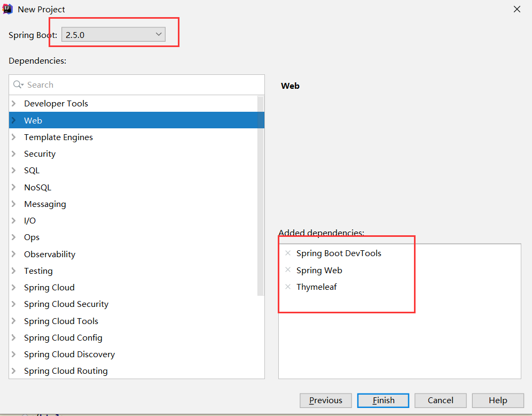Expand the I/O category
This screenshot has width=532, height=416.
[13, 220]
